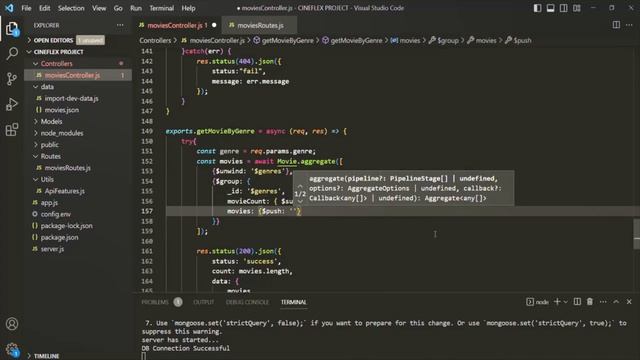640x360 pixels.
Task: Open the Run and Debug view
Action: click(12, 104)
